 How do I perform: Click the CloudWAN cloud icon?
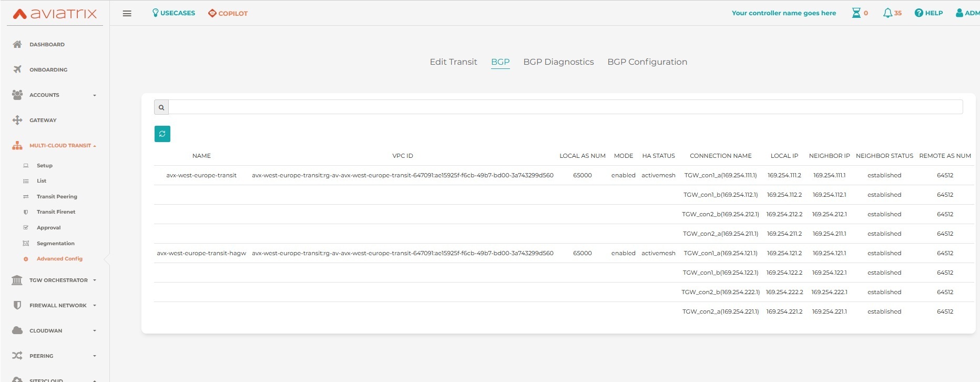(17, 330)
